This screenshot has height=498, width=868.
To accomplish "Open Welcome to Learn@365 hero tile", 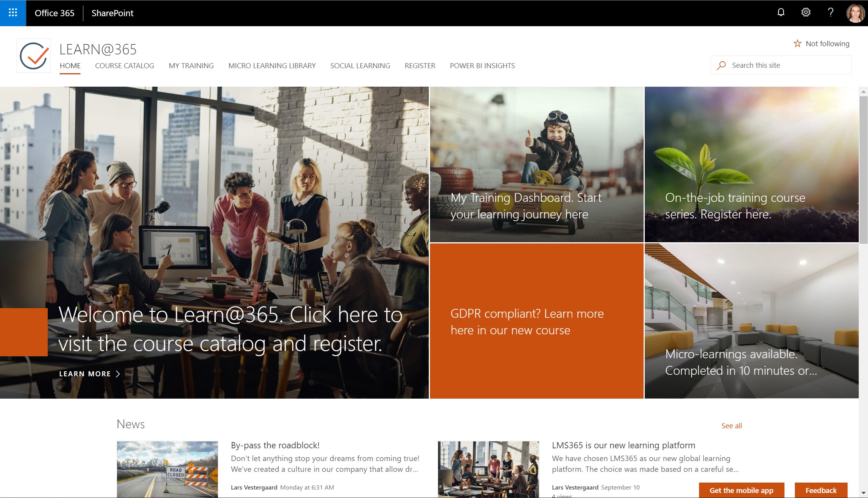I will point(214,242).
